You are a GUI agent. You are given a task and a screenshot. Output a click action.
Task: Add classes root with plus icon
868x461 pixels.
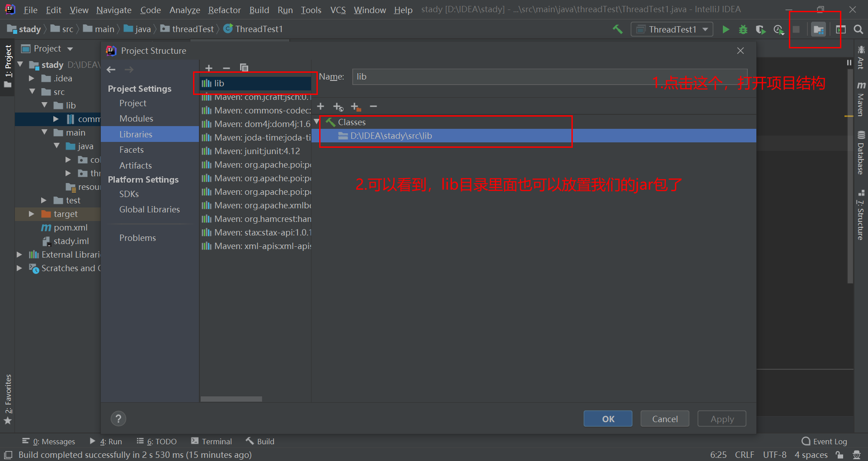(x=321, y=106)
